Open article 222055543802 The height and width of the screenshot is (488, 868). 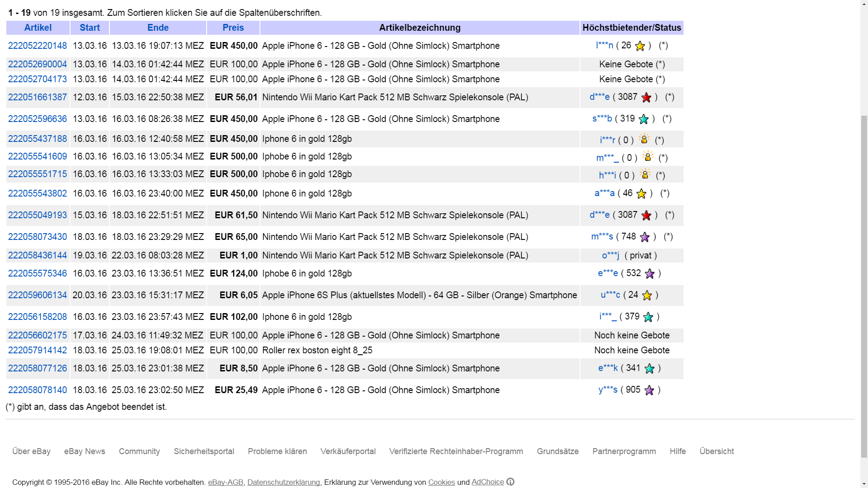click(38, 193)
